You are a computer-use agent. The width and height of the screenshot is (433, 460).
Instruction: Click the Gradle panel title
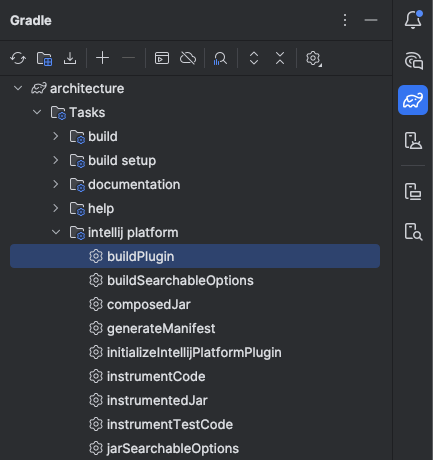pyautogui.click(x=31, y=20)
